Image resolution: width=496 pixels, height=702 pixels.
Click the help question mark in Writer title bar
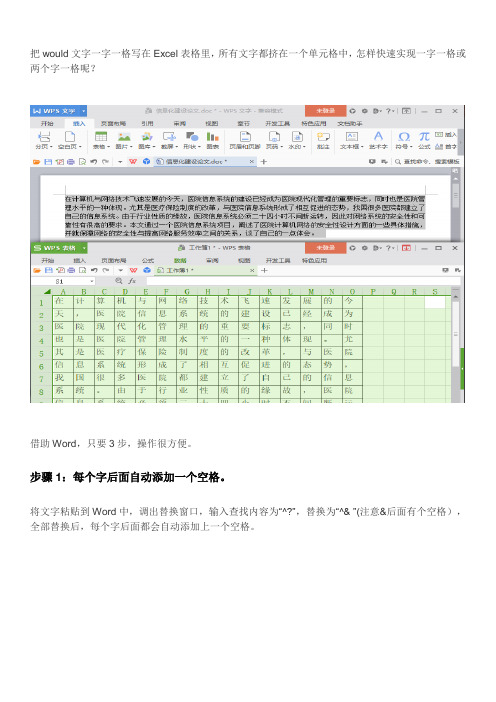(389, 111)
